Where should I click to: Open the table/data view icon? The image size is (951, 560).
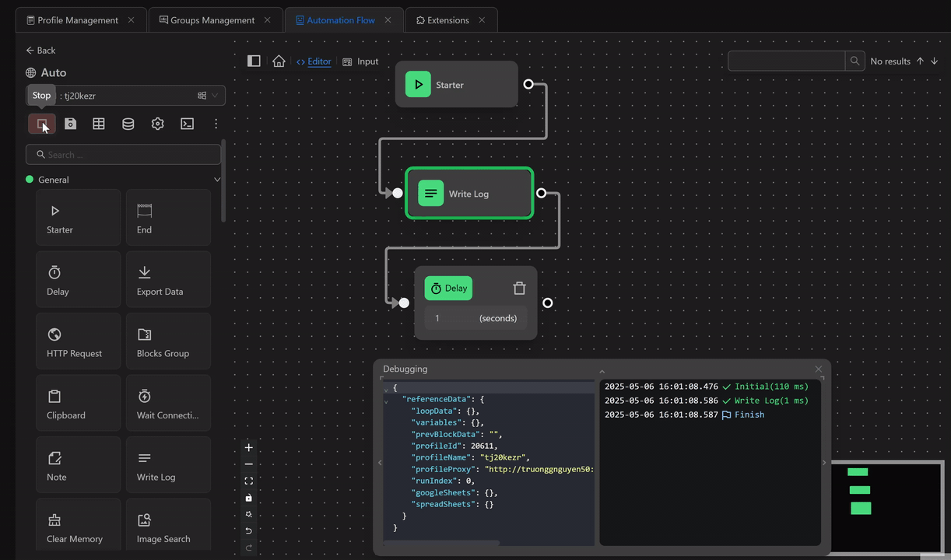[x=99, y=124]
